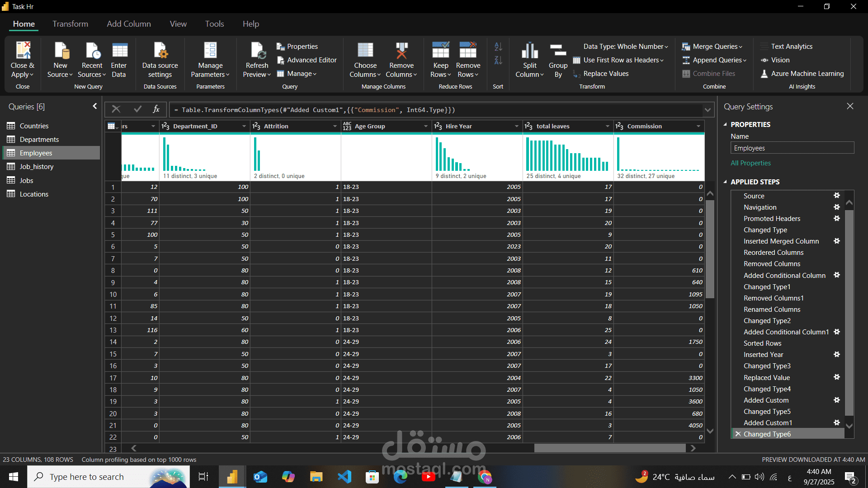
Task: Open Data Type Whole Number dropdown
Action: pyautogui.click(x=625, y=47)
